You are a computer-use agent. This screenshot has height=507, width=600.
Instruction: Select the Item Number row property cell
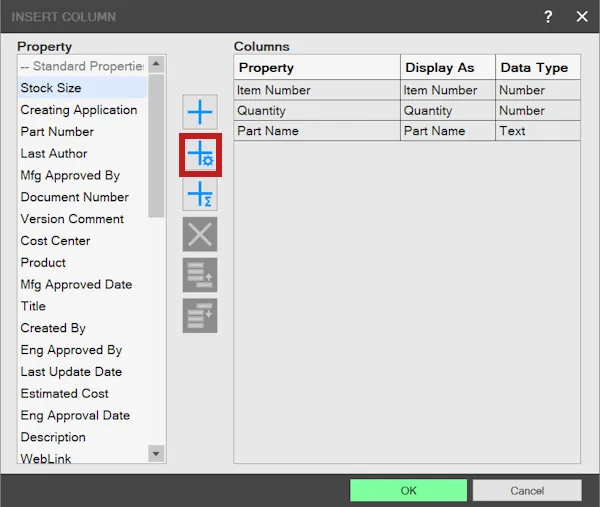coord(317,90)
